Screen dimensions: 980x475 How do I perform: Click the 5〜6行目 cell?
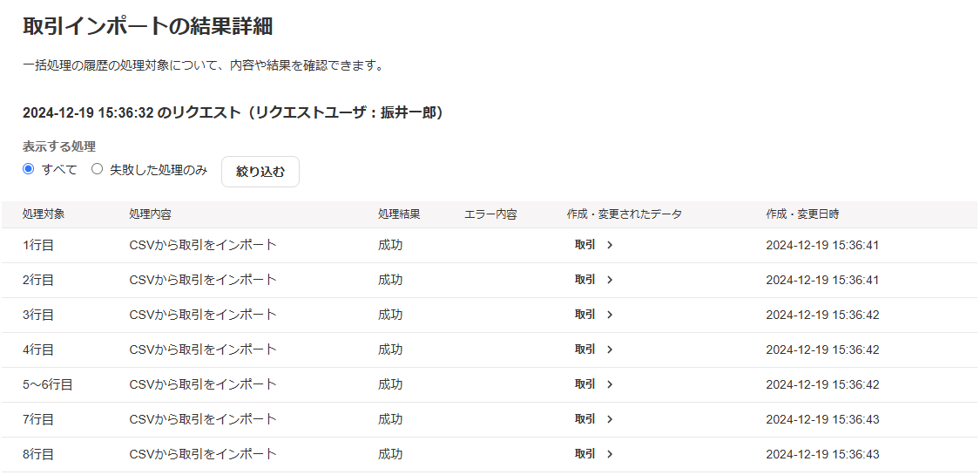click(48, 384)
